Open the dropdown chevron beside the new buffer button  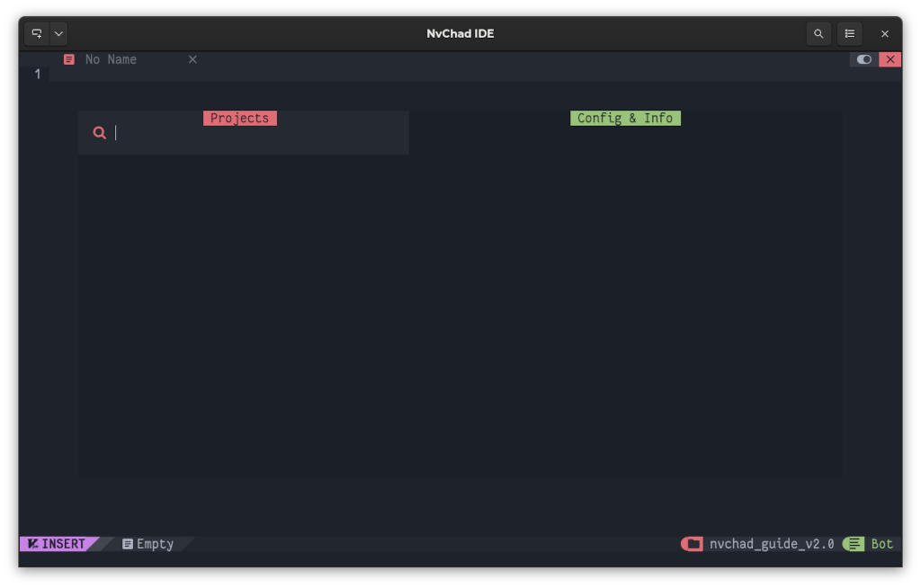(58, 33)
